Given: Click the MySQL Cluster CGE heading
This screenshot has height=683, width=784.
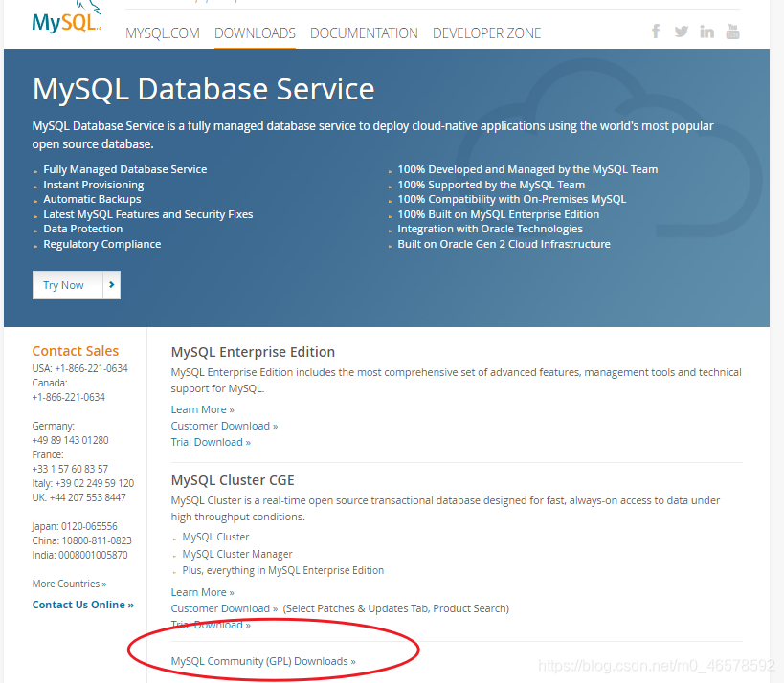Looking at the screenshot, I should click(233, 480).
